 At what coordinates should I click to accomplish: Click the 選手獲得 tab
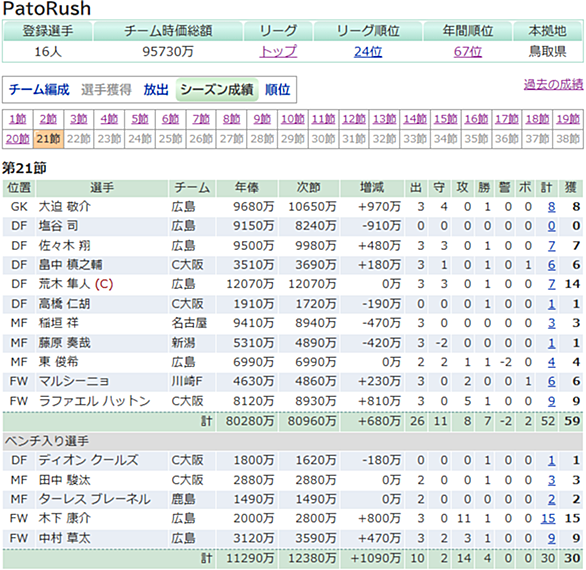point(106,90)
